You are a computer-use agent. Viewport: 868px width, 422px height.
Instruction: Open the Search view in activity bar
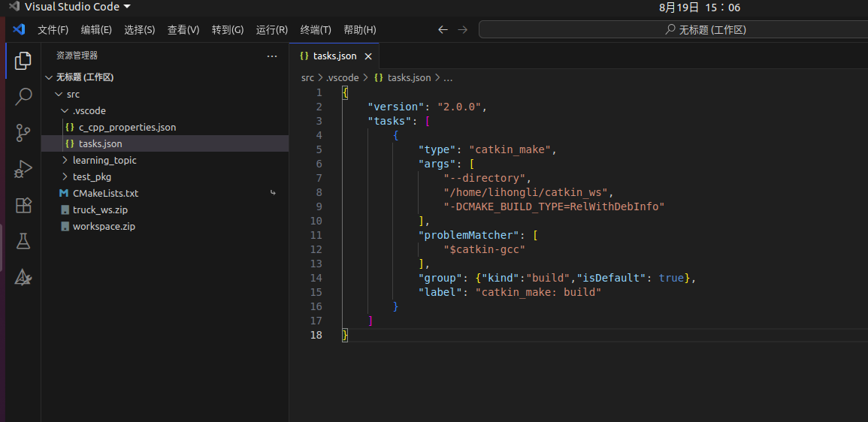click(x=23, y=97)
